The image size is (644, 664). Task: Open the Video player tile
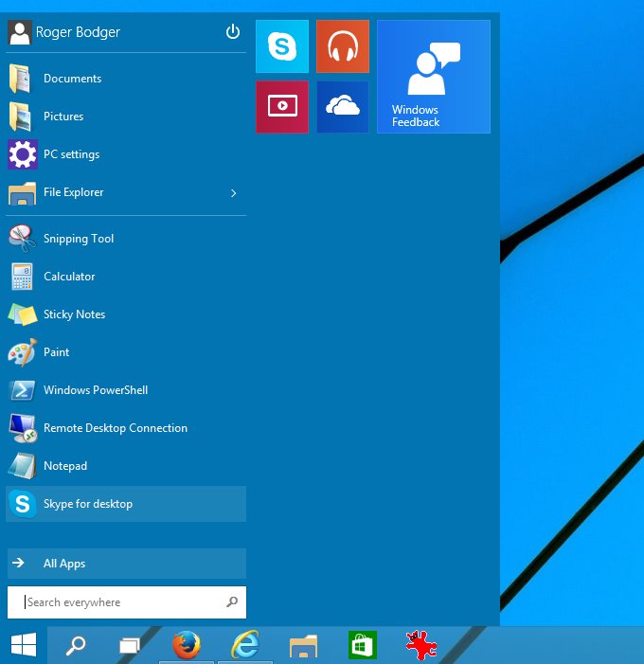pos(282,107)
